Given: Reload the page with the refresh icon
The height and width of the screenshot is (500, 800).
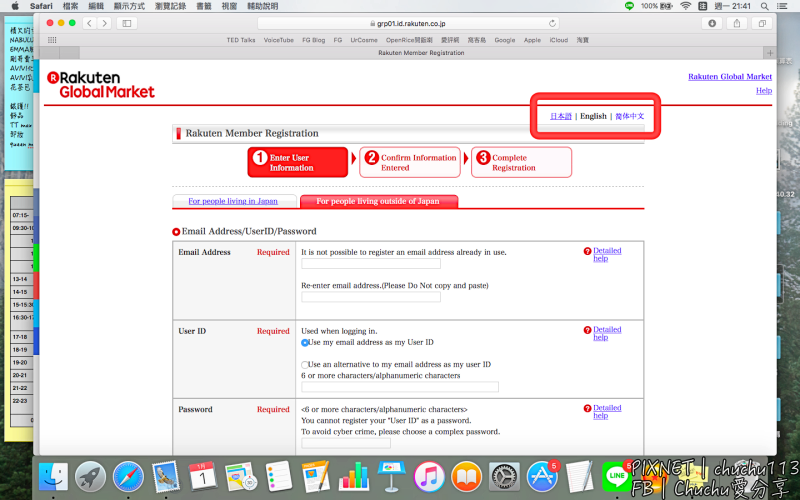Looking at the screenshot, I should click(552, 23).
